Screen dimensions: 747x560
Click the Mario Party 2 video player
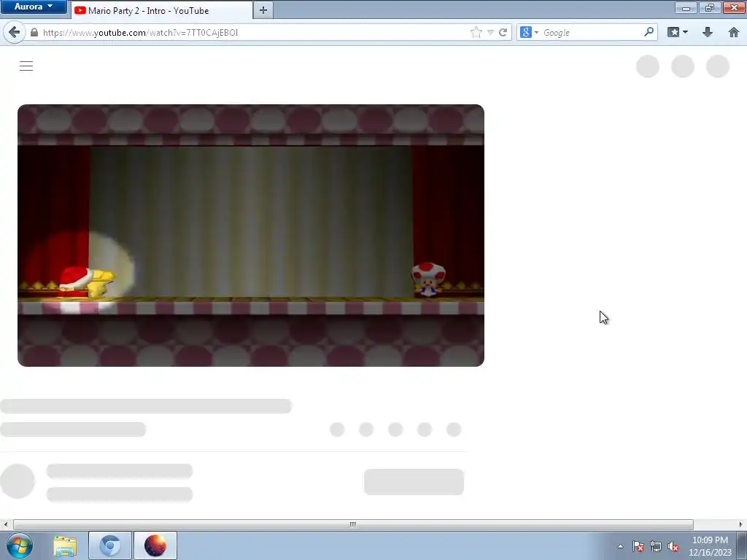(251, 236)
